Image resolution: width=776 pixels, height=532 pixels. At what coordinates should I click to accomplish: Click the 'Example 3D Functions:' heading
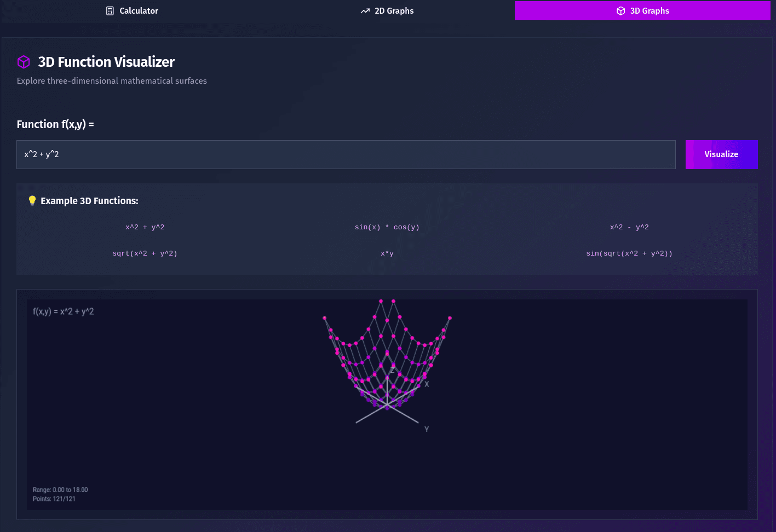89,201
